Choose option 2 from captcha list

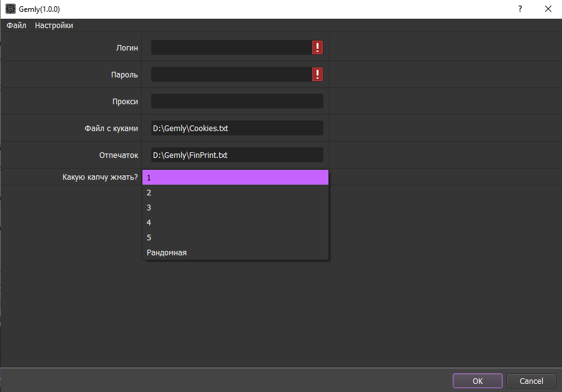tap(235, 193)
